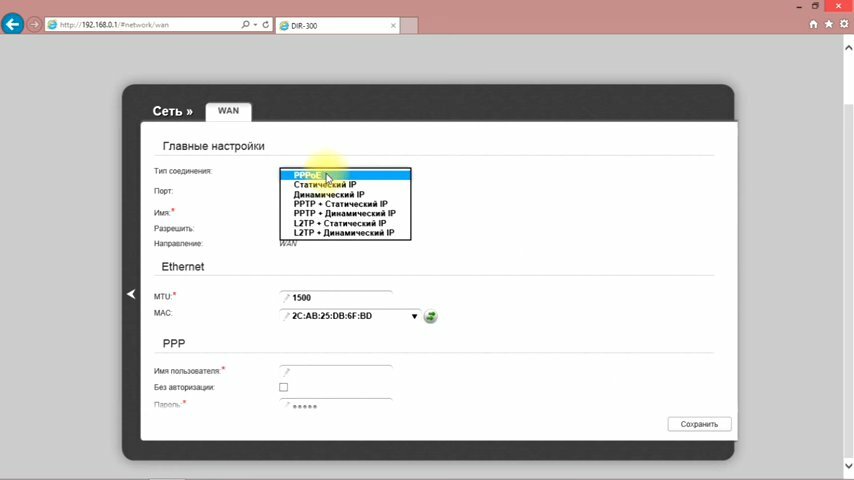This screenshot has height=480, width=854.
Task: Expand the MAC address dropdown arrow
Action: [x=414, y=316]
